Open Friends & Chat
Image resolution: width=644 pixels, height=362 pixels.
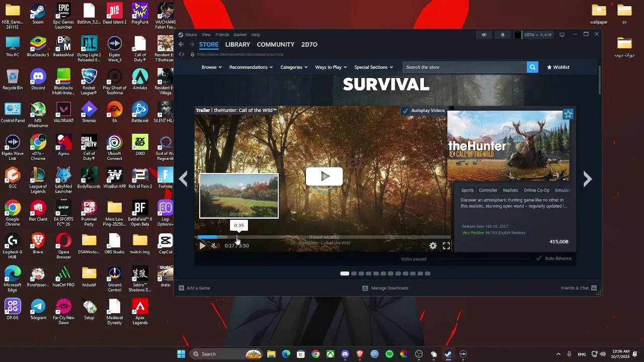pos(579,288)
